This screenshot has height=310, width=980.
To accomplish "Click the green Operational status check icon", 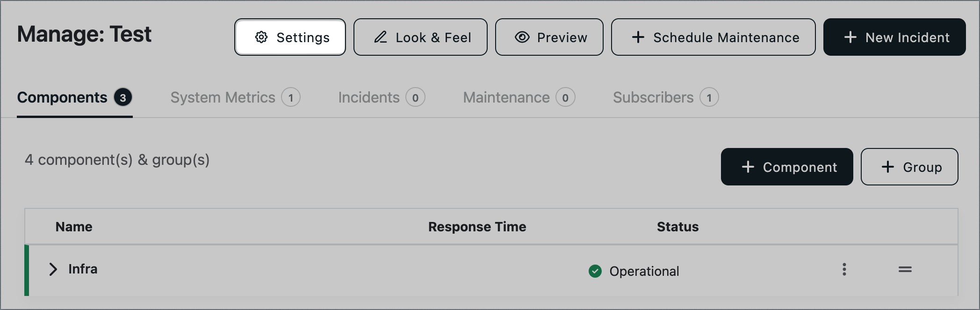I will (x=595, y=271).
